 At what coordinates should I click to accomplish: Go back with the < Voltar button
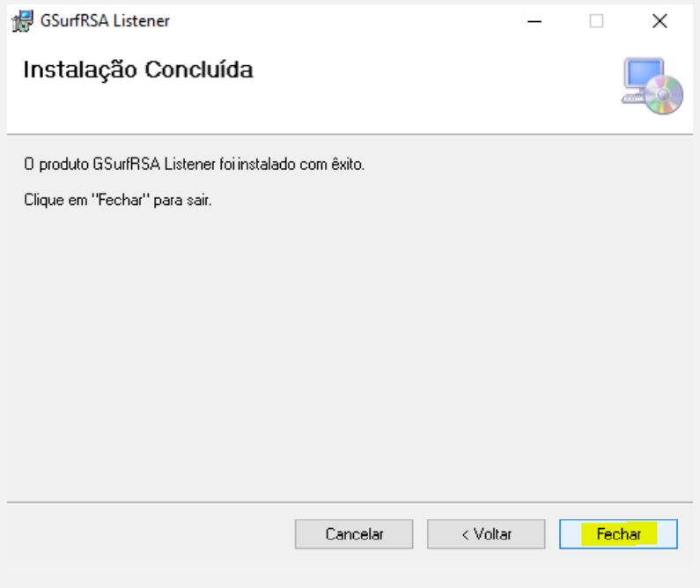pos(486,534)
